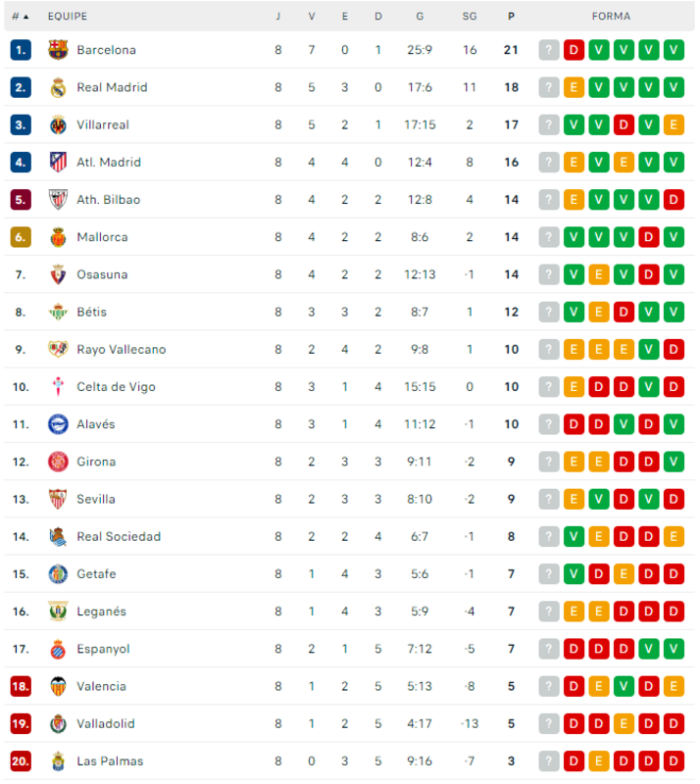Select the Real Sociedad team name
The height and width of the screenshot is (784, 700).
(119, 536)
